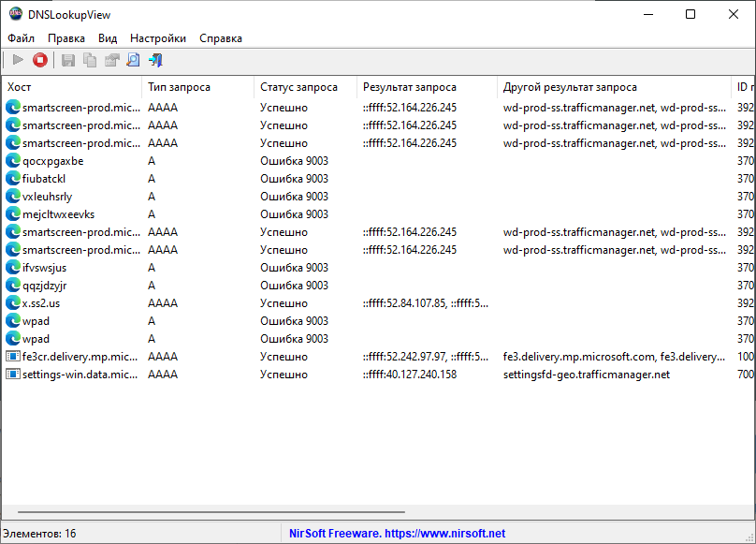Click the horizontal scrollbar thumb

click(x=211, y=511)
